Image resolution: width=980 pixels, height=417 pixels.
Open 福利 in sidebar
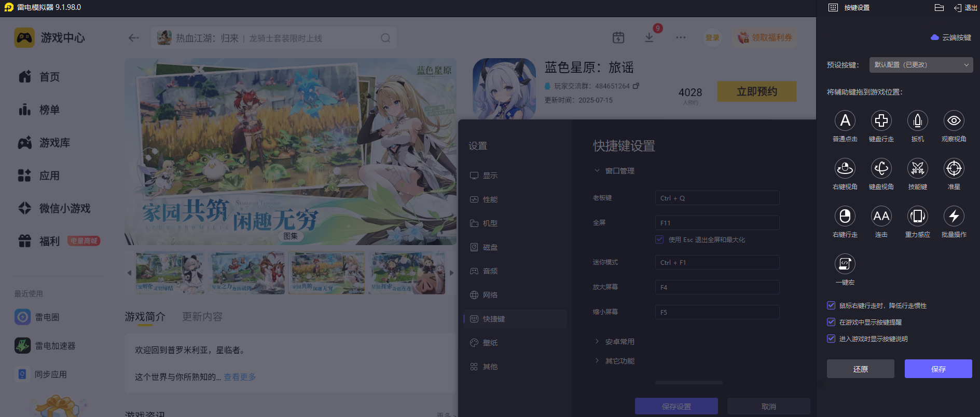[x=39, y=241]
